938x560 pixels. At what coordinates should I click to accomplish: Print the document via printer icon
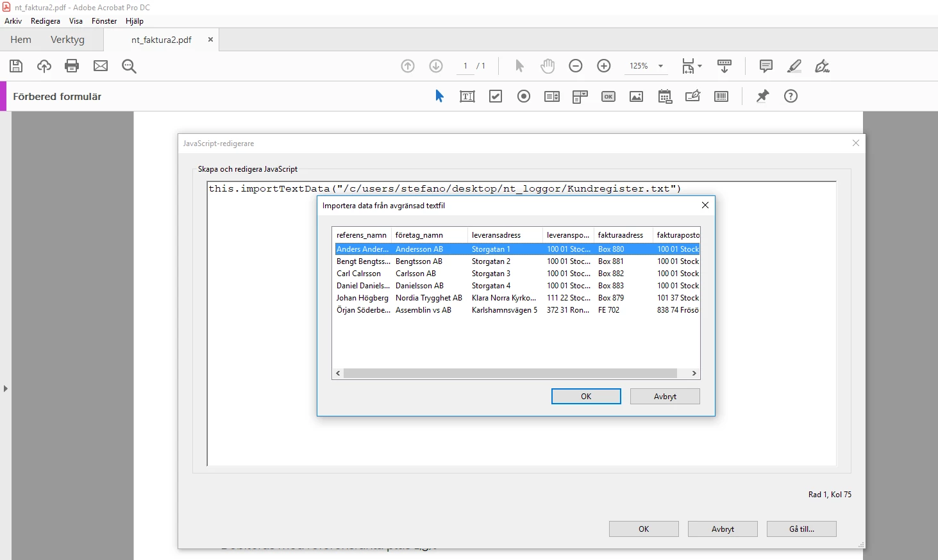pyautogui.click(x=72, y=66)
